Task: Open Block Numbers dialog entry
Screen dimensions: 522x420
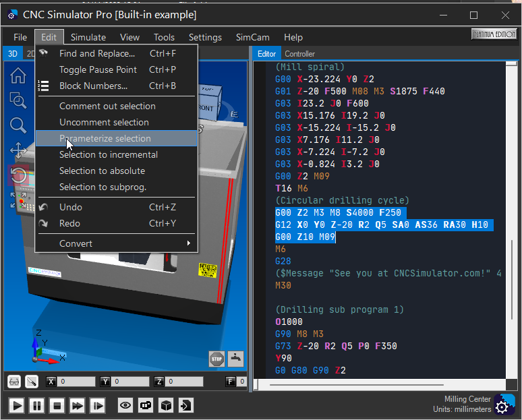Action: pyautogui.click(x=116, y=86)
